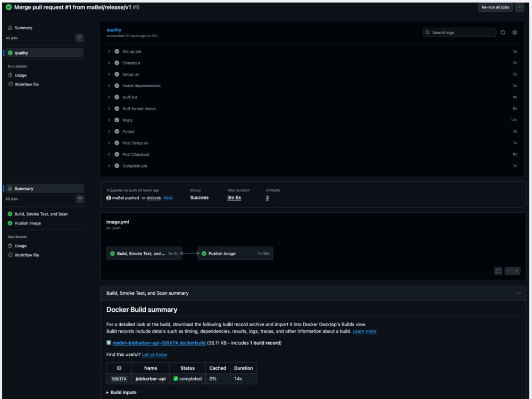This screenshot has height=399, width=532.
Task: Click the Build, Smoke Test job graph node
Action: tap(144, 253)
